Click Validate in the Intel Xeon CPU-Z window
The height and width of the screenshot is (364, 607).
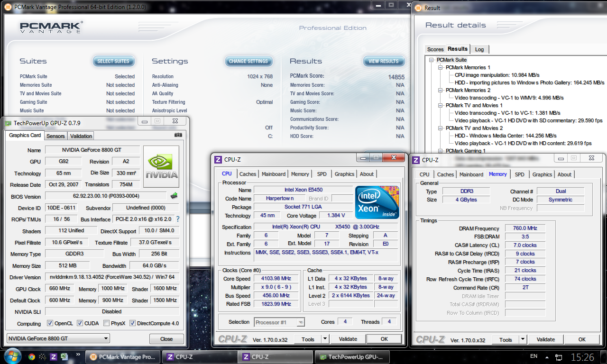click(x=348, y=339)
